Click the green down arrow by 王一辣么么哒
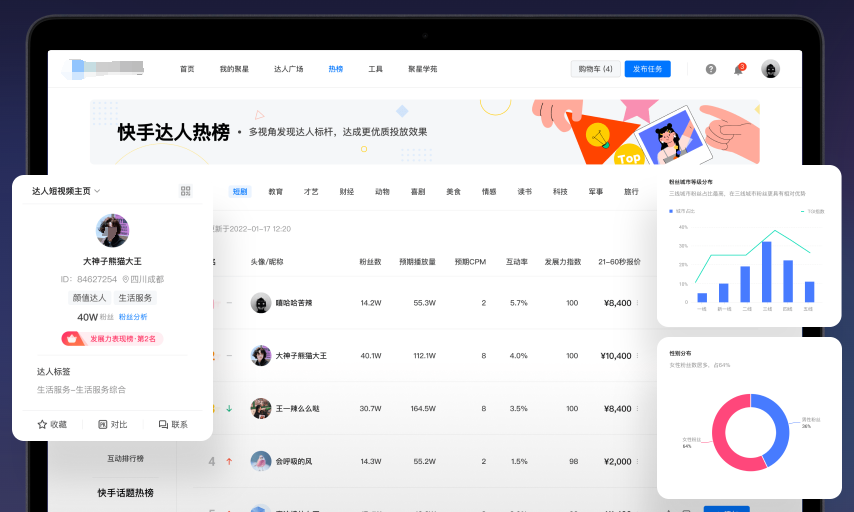This screenshot has height=512, width=854. (x=229, y=409)
